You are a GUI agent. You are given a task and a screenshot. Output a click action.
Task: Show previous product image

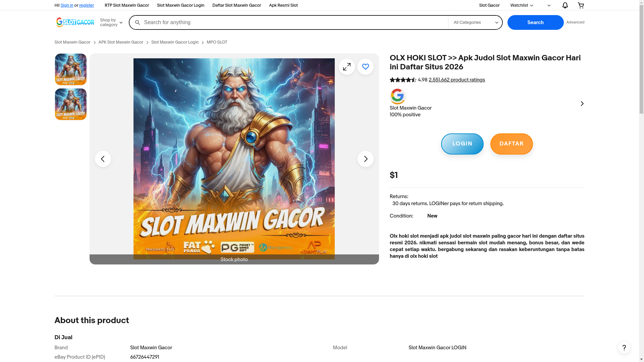(103, 159)
